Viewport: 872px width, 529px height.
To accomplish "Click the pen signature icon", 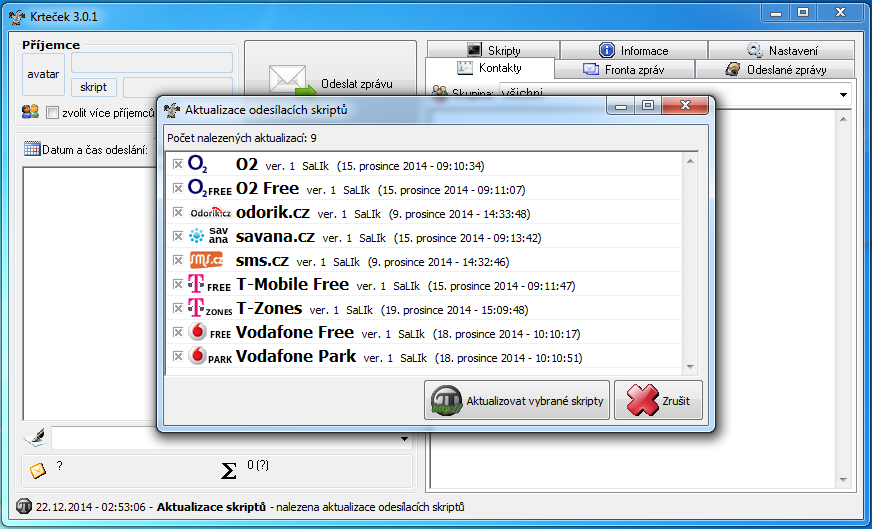I will [34, 437].
